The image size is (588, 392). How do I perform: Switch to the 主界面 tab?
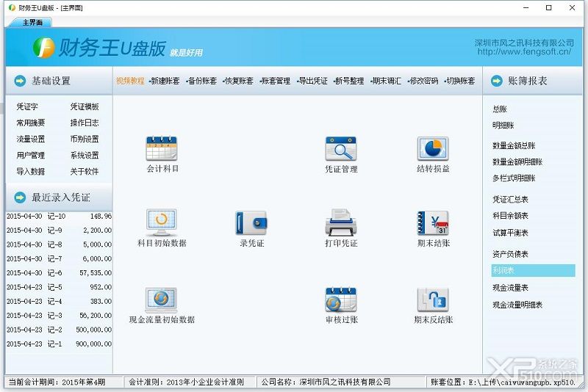click(x=32, y=23)
